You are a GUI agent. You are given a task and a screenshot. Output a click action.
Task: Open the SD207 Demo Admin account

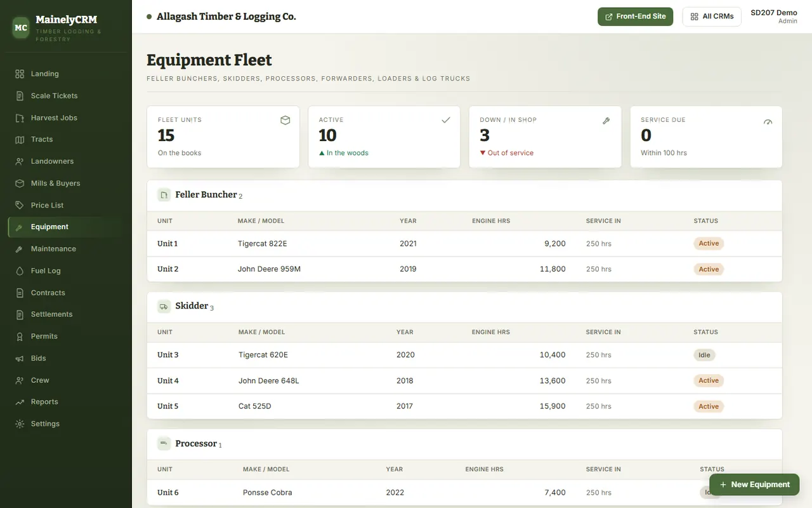coord(773,17)
